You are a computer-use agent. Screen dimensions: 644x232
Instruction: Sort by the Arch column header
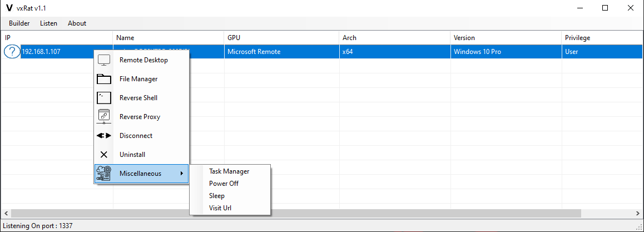coord(394,37)
